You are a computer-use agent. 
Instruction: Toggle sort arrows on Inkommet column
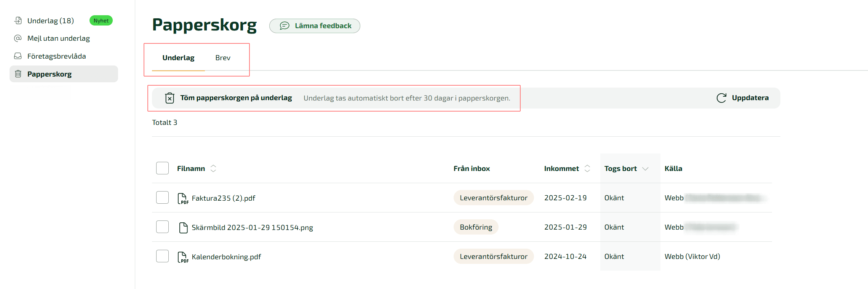[x=587, y=168]
